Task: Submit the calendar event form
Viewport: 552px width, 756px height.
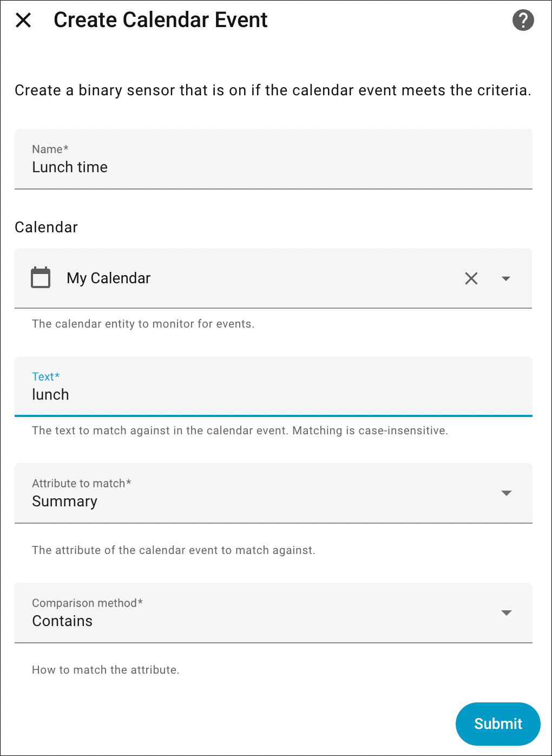Action: click(497, 724)
